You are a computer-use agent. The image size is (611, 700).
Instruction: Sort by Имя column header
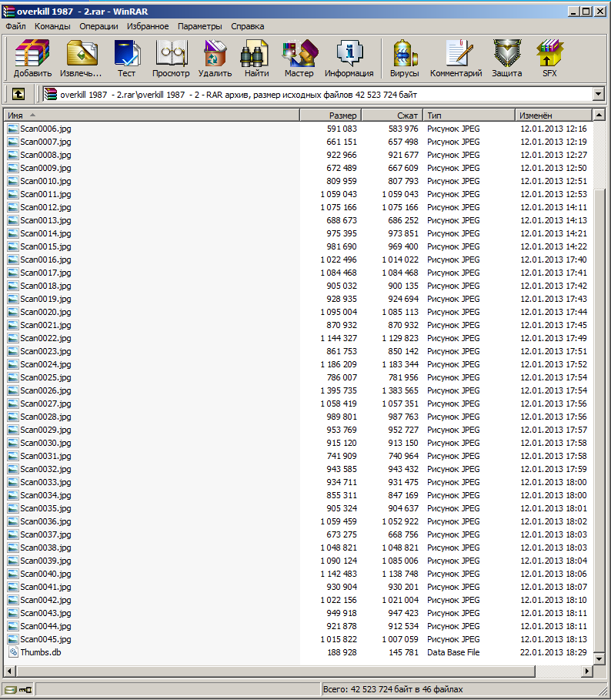point(152,116)
